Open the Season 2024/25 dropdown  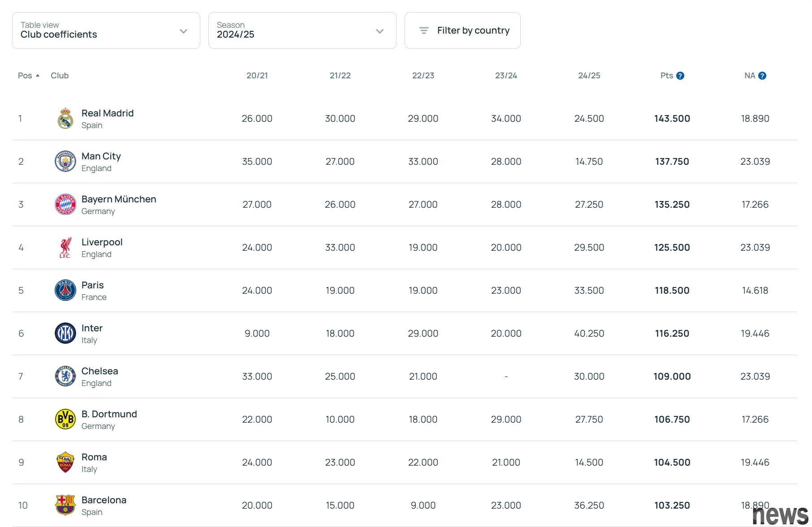302,30
